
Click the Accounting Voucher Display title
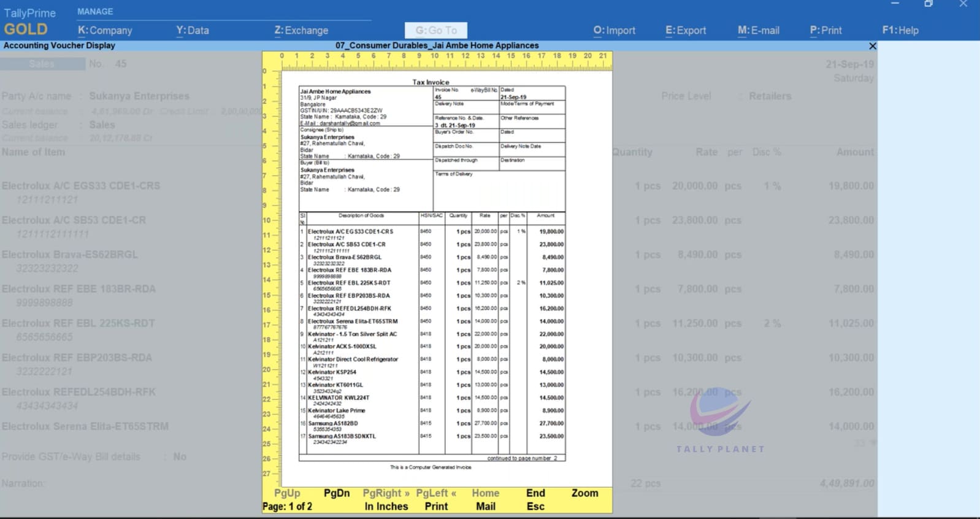59,45
